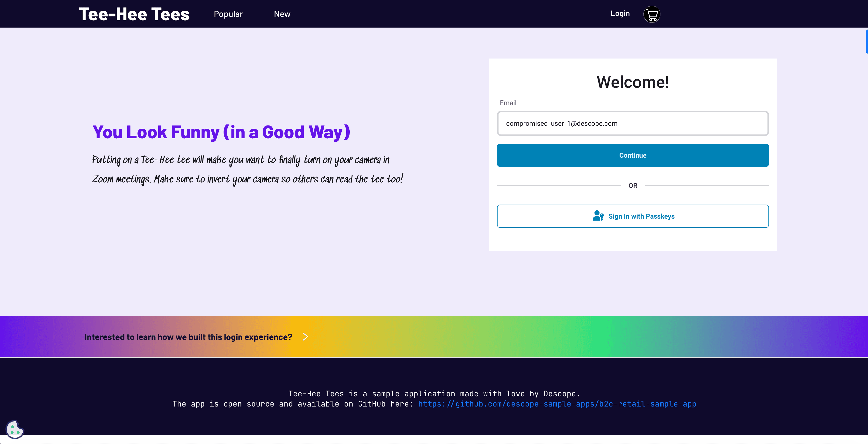Go to the New menu item
Screen dimensions: 868x444
(x=282, y=14)
